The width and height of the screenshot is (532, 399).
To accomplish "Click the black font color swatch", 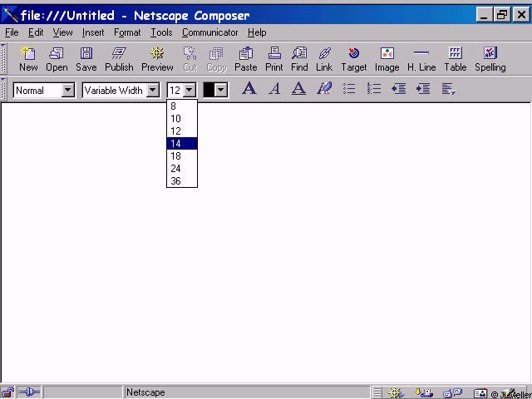I will 209,91.
